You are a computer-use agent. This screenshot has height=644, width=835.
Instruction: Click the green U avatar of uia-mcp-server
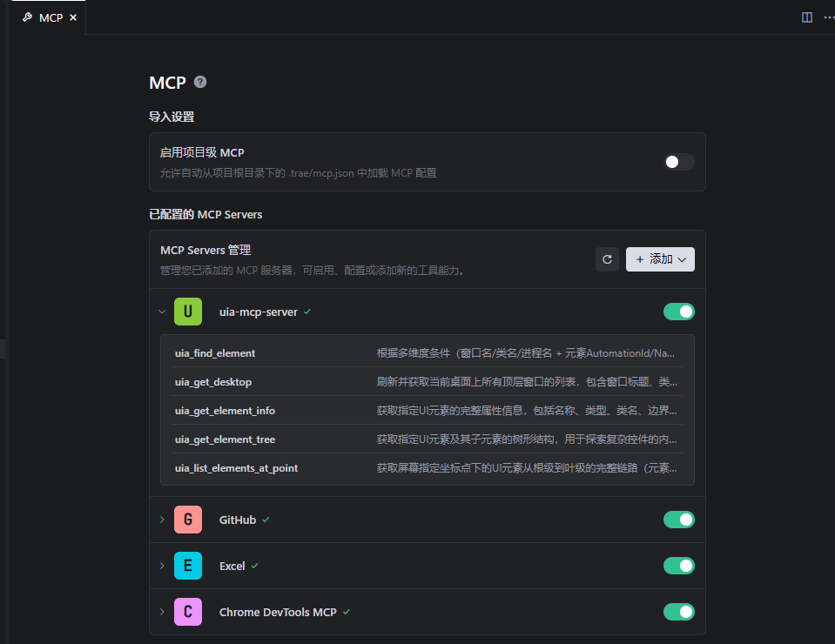point(188,312)
